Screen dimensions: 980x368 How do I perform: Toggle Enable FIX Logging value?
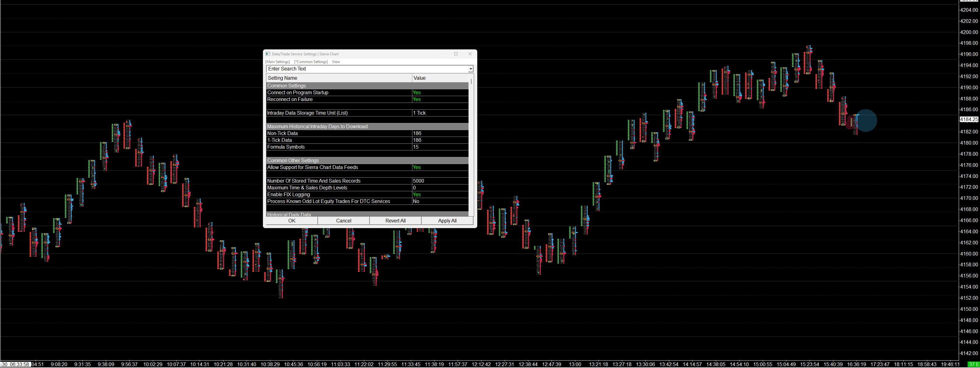417,195
